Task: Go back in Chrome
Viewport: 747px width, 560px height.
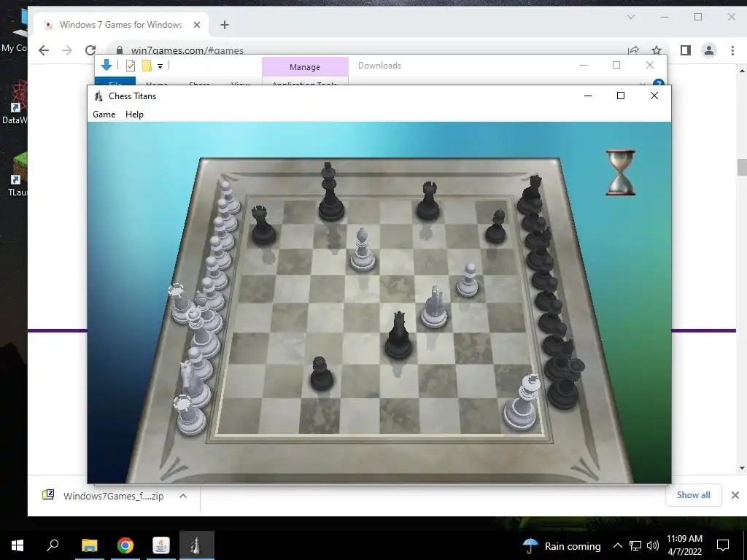Action: tap(44, 50)
